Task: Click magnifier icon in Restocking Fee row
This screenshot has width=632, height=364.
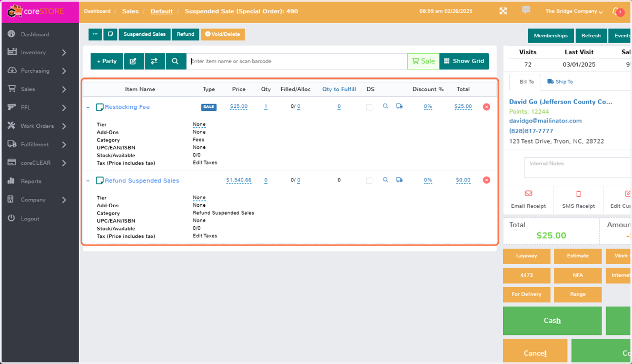Action: (386, 106)
